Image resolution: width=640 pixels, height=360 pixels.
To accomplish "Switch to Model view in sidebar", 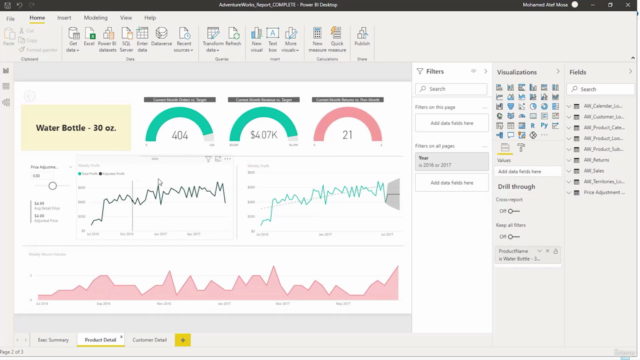I will (6, 102).
